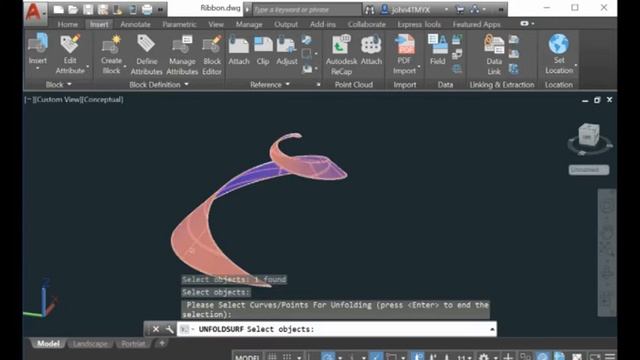Open the Reference panel dialog launcher arrow

[318, 84]
